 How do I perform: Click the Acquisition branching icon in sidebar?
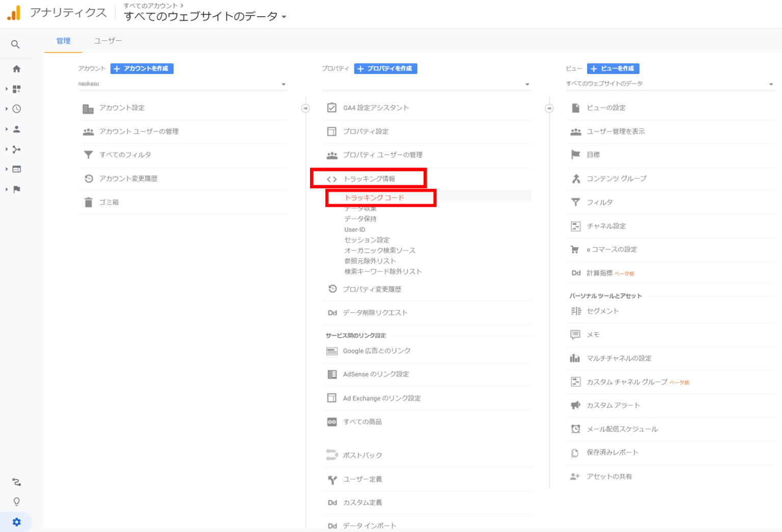click(17, 149)
